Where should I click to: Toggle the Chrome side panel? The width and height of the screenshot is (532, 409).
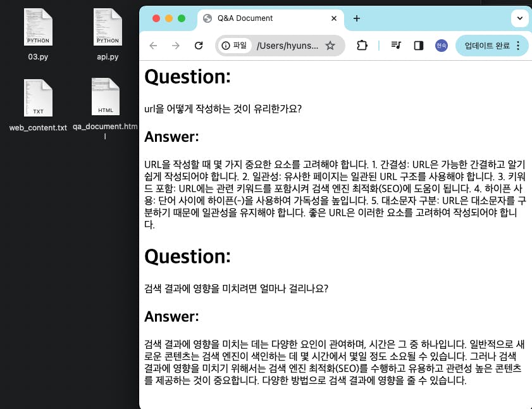(x=419, y=46)
